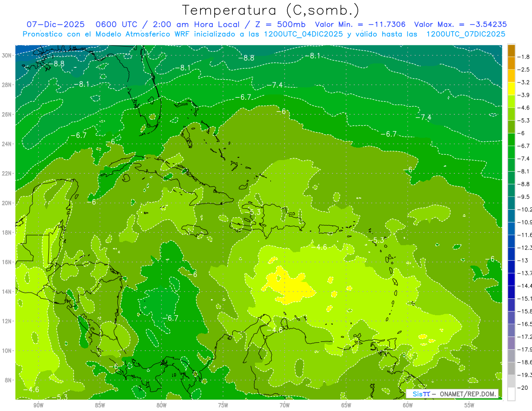Pick the legend swatch between -2.5 and -3.2
Image resolution: width=532 pixels, height=411 pixels.
(x=511, y=76)
